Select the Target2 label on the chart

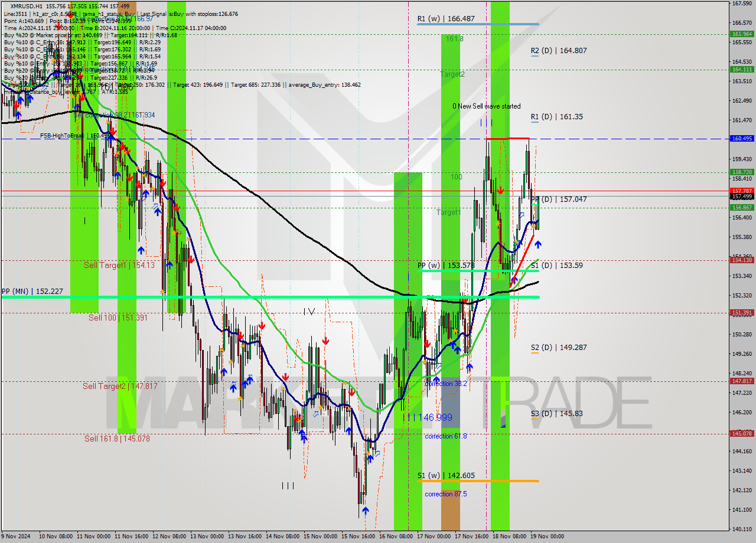coord(452,74)
